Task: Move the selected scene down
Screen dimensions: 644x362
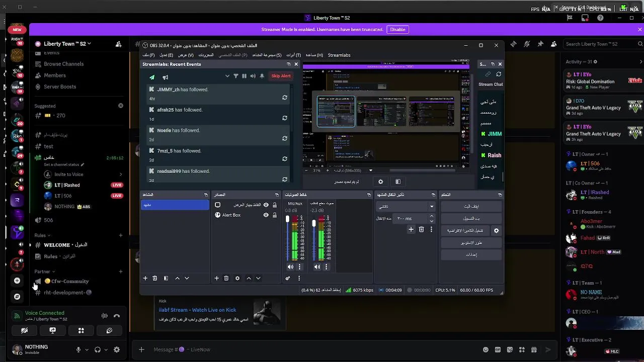Action: [x=187, y=278]
